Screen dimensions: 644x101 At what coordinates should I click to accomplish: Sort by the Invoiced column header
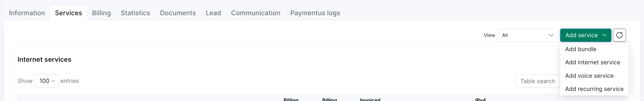(370, 99)
